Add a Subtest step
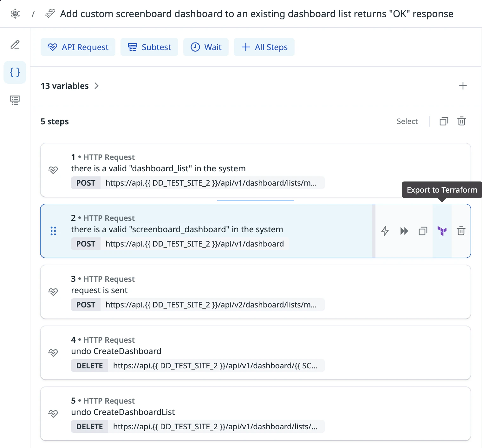The width and height of the screenshot is (482, 448). [x=149, y=47]
